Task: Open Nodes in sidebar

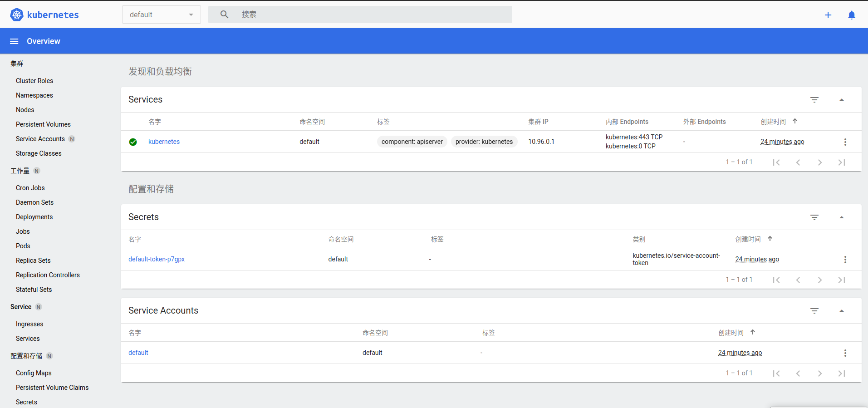Action: pyautogui.click(x=25, y=110)
